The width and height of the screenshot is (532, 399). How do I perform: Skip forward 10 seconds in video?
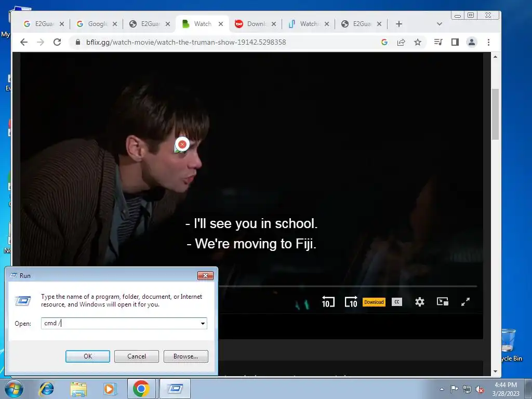351,302
